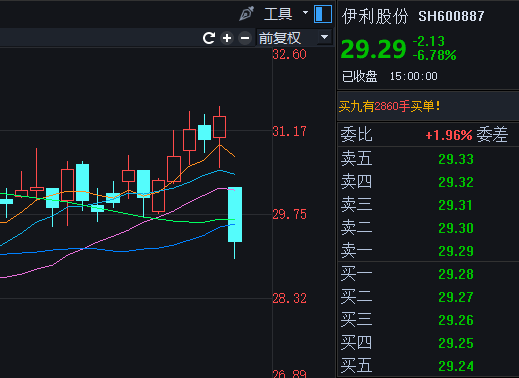Open the 工具 tools menu
Viewport: 519px width, 378px height.
[x=278, y=14]
